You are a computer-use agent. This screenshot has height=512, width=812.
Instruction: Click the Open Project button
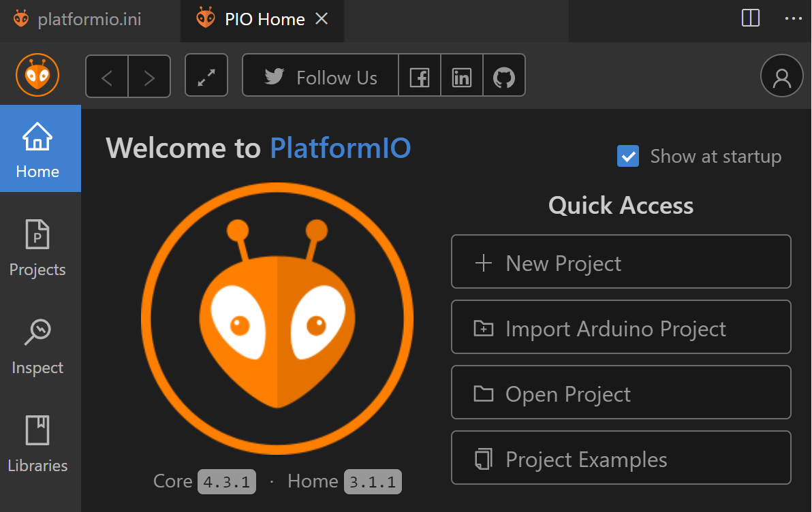621,393
